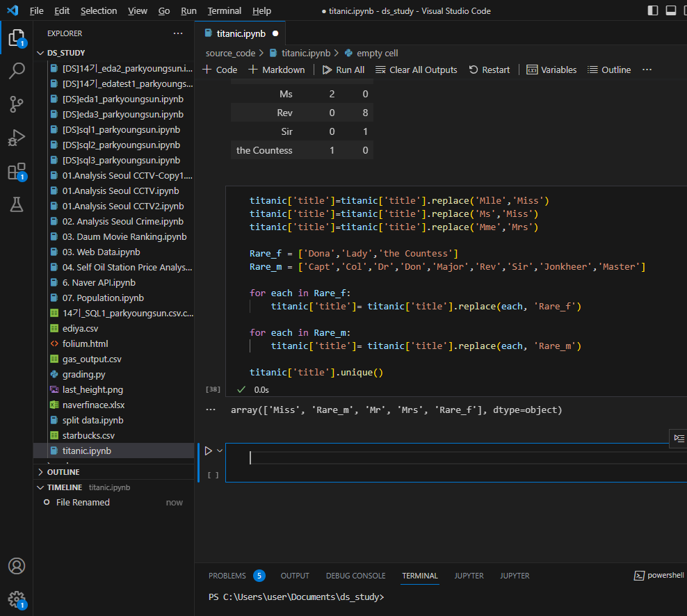Add a new Code cell
The image size is (687, 616).
pos(220,70)
